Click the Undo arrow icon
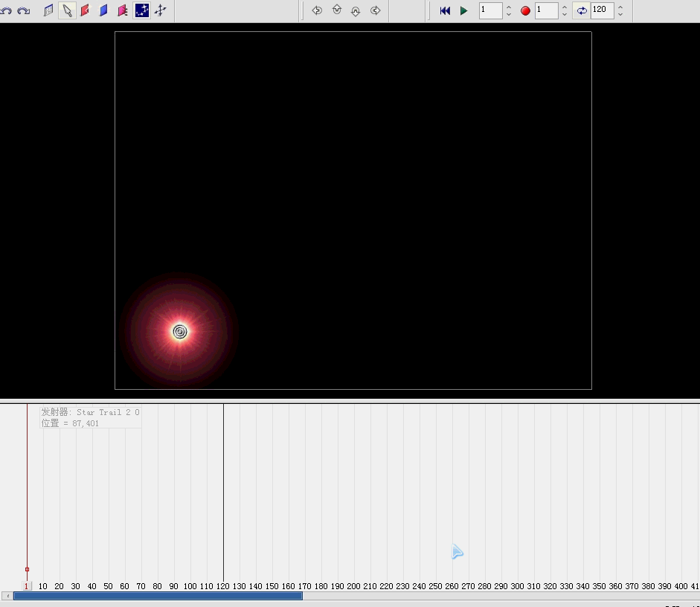 (6, 10)
